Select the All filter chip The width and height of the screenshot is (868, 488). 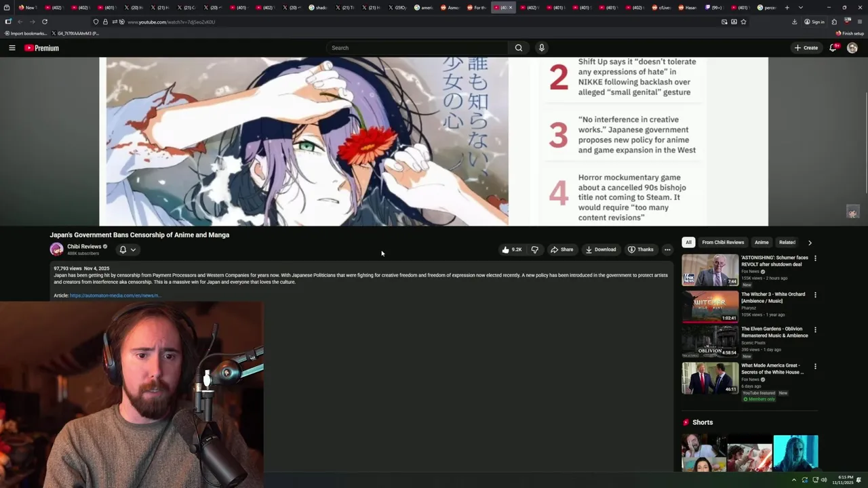click(688, 243)
